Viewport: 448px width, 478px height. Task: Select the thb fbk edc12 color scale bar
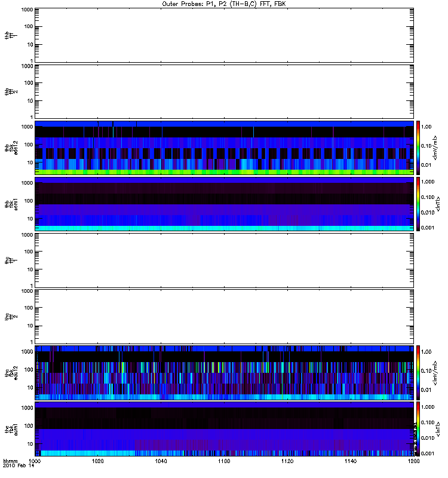pyautogui.click(x=418, y=148)
